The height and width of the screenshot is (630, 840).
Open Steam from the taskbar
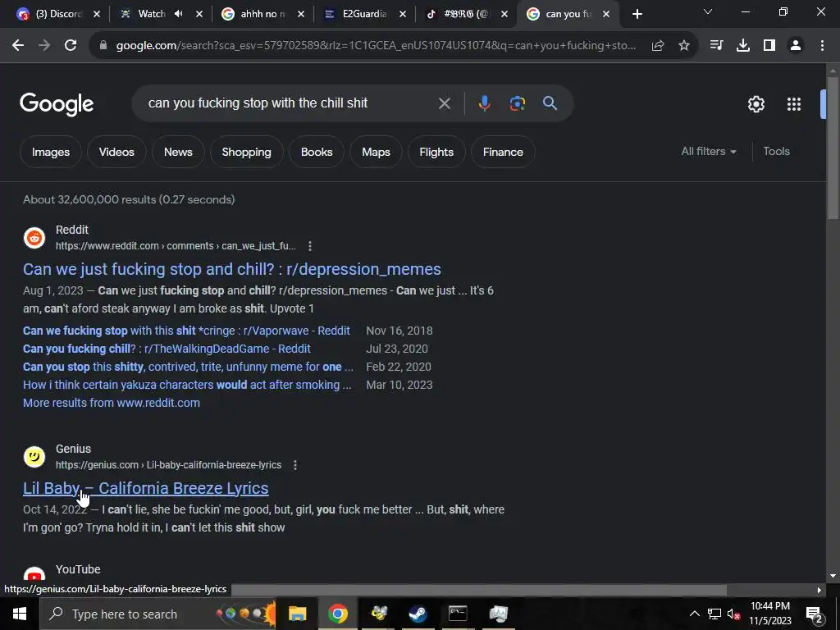tap(418, 614)
